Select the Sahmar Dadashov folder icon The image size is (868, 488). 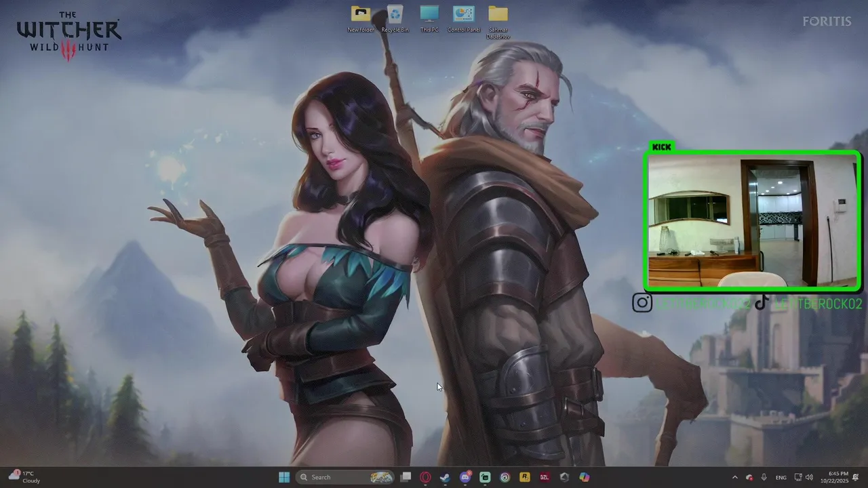click(498, 22)
